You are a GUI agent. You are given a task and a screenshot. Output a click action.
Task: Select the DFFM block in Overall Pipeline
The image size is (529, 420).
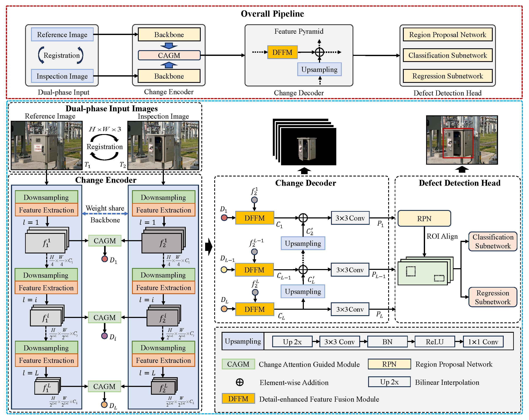282,52
